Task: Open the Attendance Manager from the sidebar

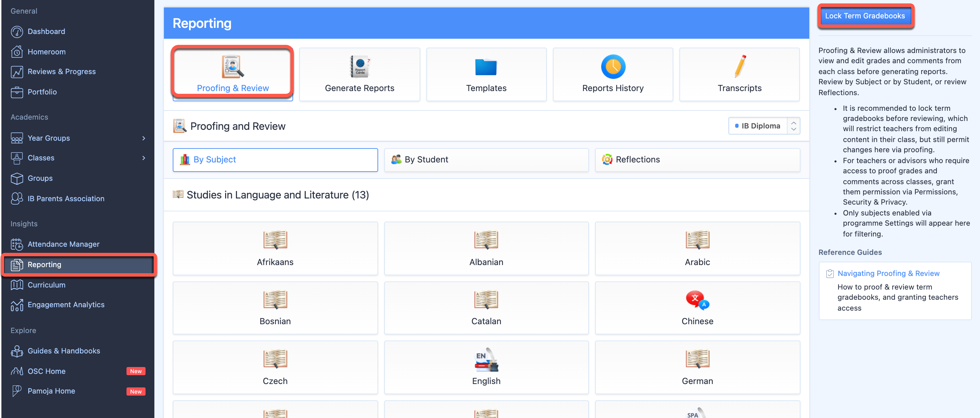Action: (x=63, y=244)
